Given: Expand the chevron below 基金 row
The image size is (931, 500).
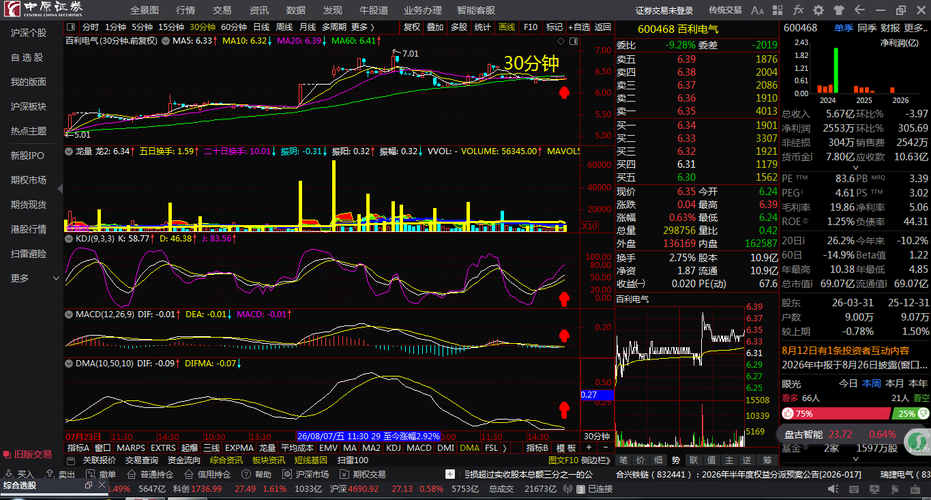Looking at the screenshot, I should pyautogui.click(x=855, y=459).
